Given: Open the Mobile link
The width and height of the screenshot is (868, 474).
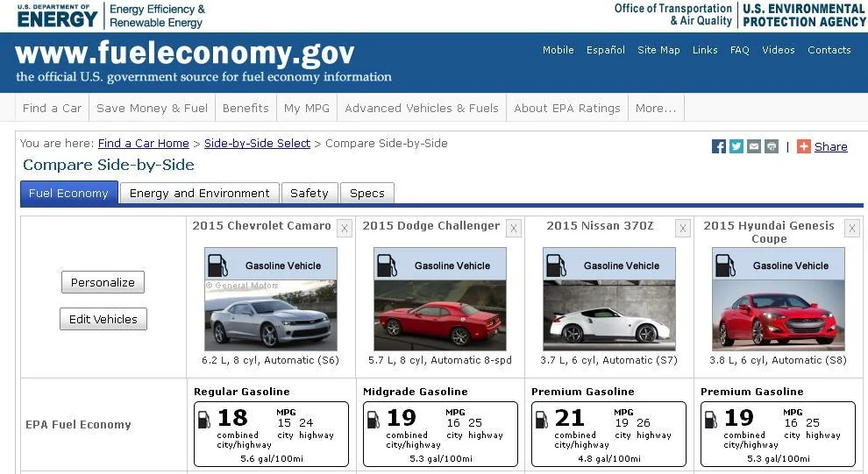Looking at the screenshot, I should 558,50.
